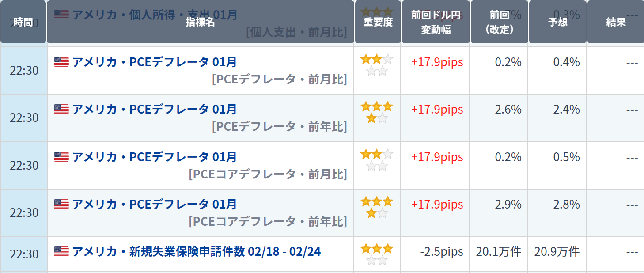The width and height of the screenshot is (644, 273).
Task: Click the 結果 column header
Action: (616, 22)
